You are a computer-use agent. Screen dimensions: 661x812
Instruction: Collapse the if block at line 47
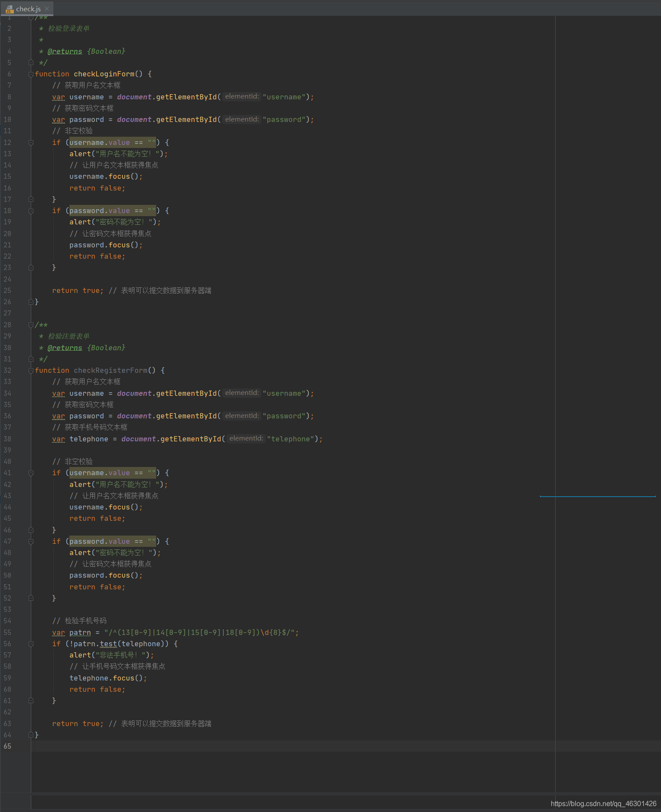coord(31,542)
